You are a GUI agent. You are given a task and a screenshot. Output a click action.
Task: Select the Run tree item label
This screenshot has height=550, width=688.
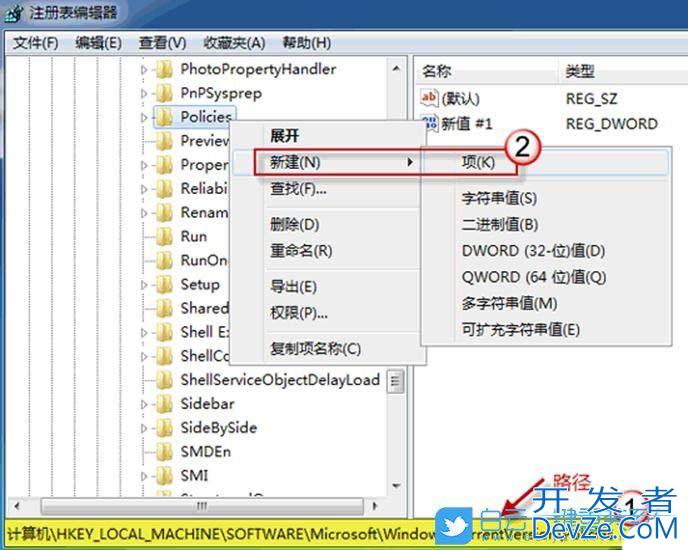194,237
